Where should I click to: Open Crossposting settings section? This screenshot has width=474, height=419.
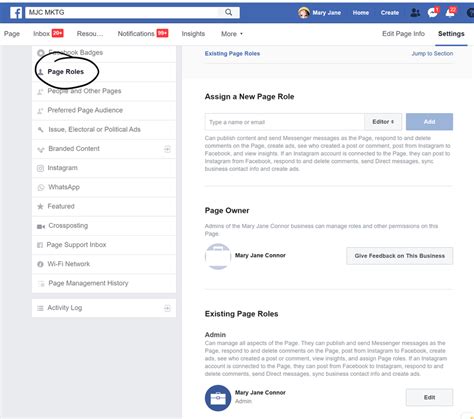click(104, 226)
